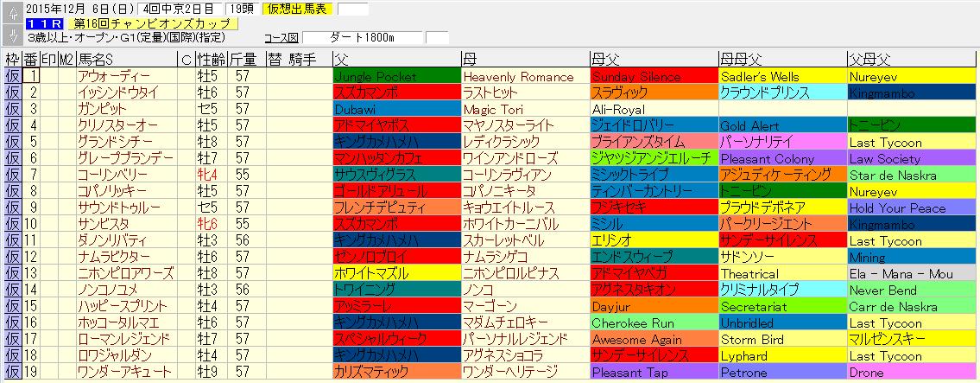
Task: Click the Gold Alert cell
Action: (782, 125)
